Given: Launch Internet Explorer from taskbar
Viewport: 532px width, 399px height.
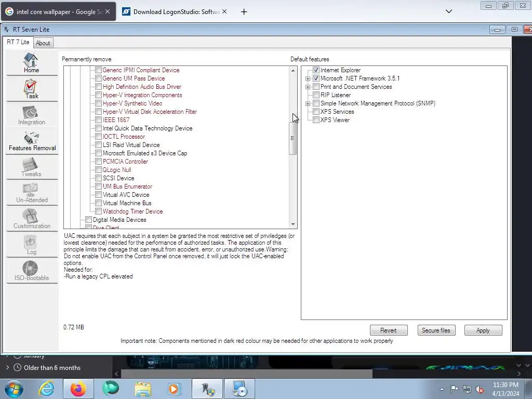Looking at the screenshot, I should click(46, 389).
